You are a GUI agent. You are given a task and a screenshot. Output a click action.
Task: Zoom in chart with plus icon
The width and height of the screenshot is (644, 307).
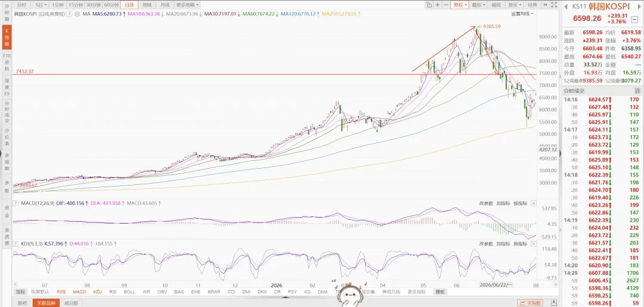[438, 5]
